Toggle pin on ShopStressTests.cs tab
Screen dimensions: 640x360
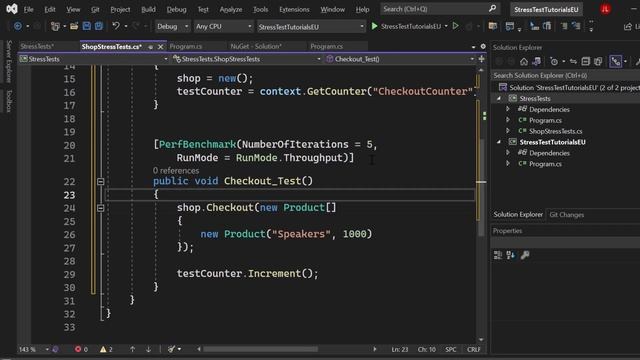(151, 47)
